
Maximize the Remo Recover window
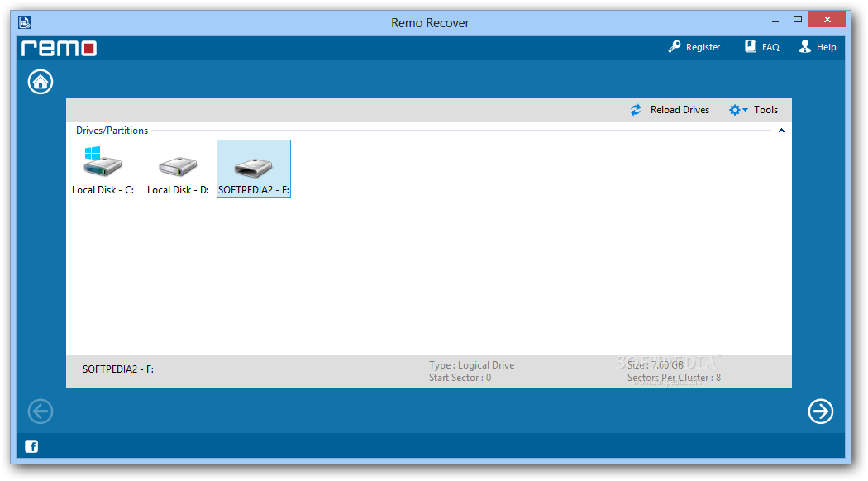pos(797,19)
